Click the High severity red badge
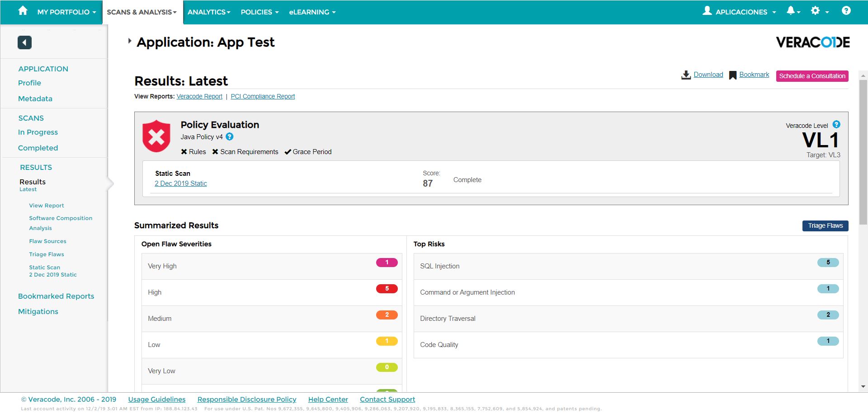The height and width of the screenshot is (413, 868). 387,289
